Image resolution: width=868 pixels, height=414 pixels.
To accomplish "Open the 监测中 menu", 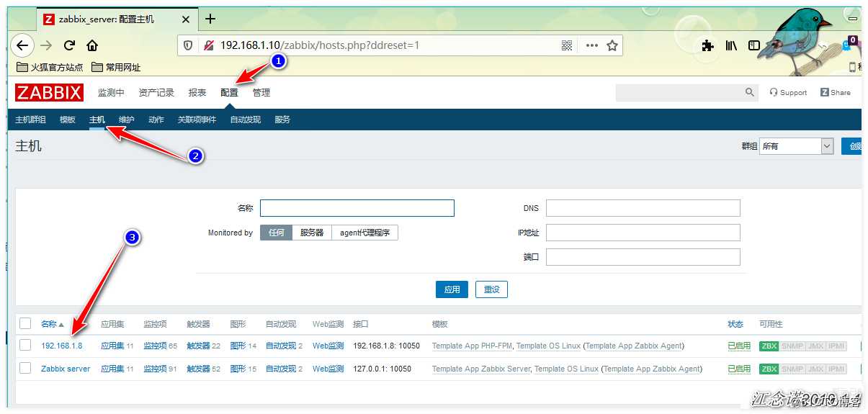I will (111, 92).
